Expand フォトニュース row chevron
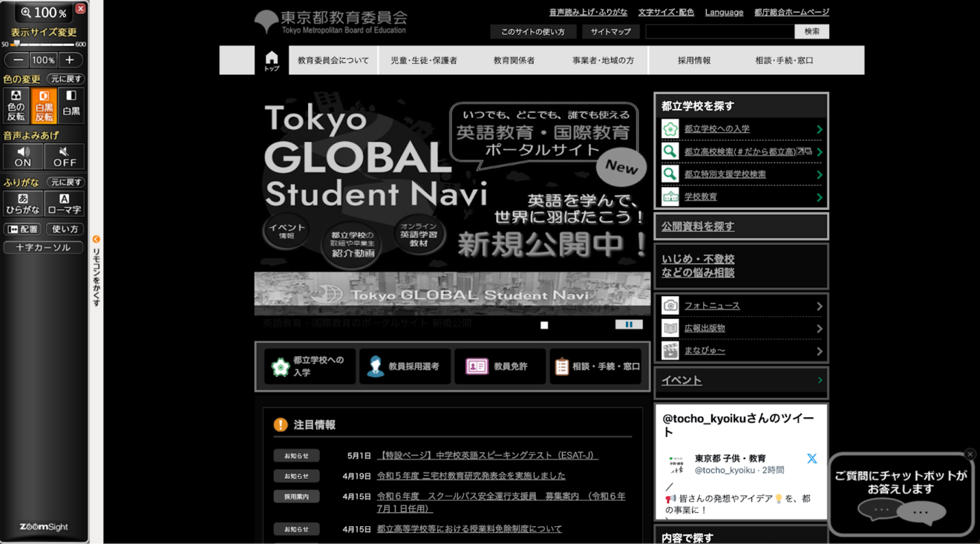This screenshot has height=544, width=980. click(820, 306)
